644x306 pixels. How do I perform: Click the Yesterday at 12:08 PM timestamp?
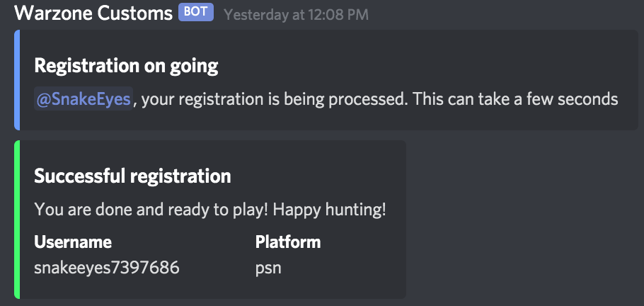click(296, 14)
